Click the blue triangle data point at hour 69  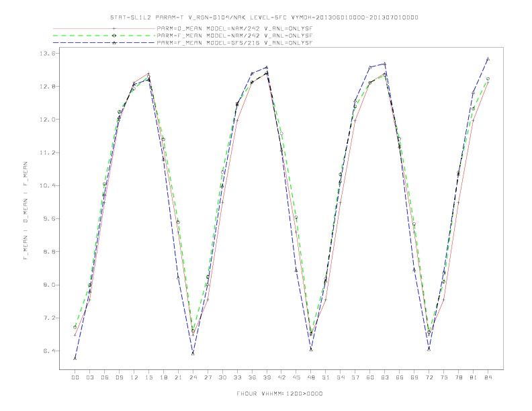tap(414, 270)
